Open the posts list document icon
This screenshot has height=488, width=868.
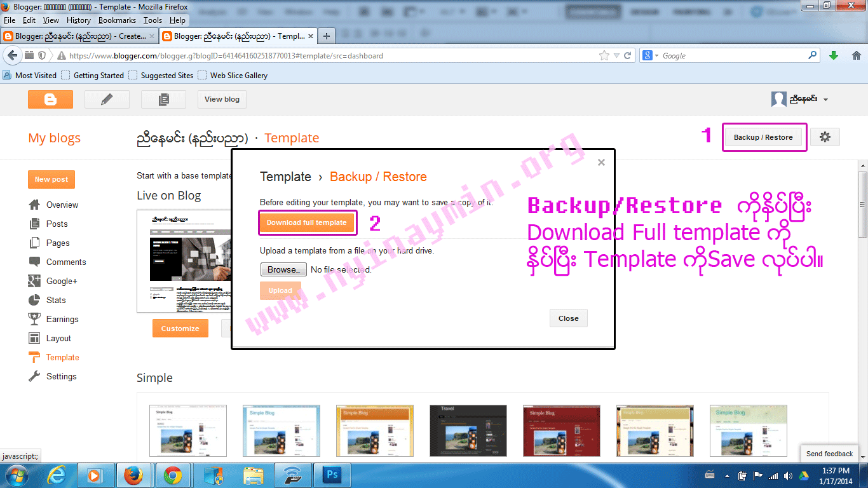[163, 99]
